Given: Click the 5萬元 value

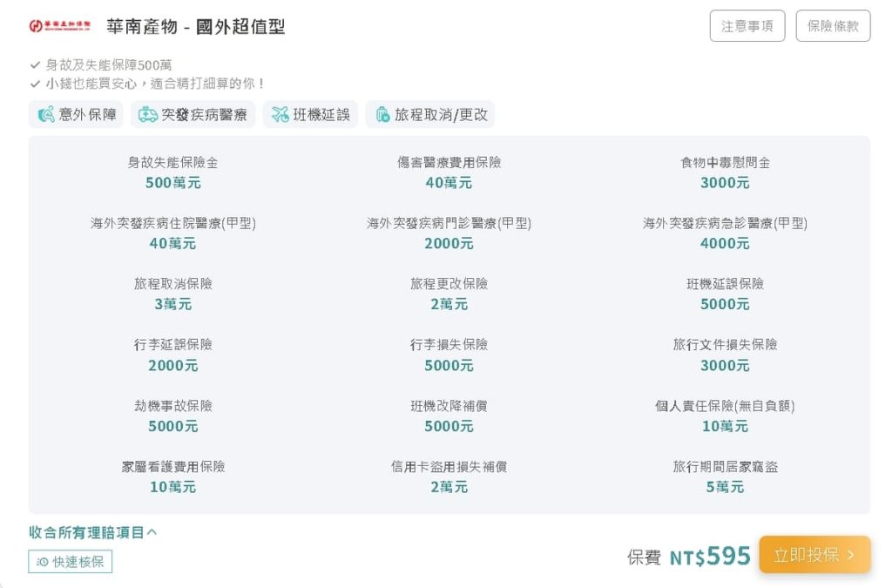Looking at the screenshot, I should pyautogui.click(x=725, y=487).
